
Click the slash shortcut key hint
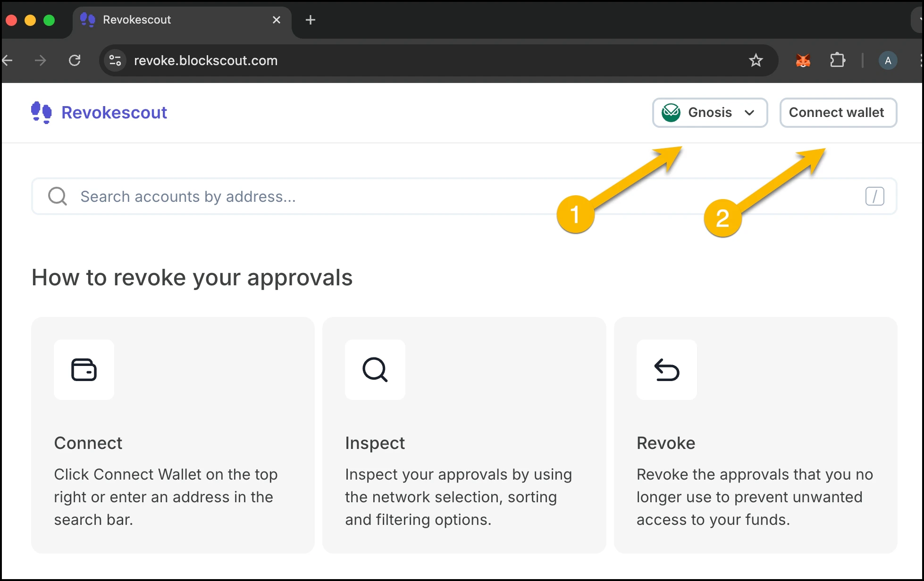tap(874, 196)
